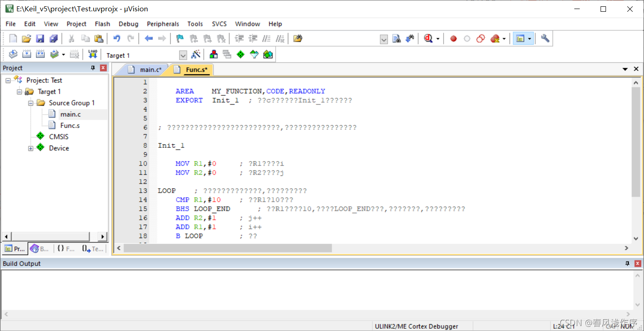Image resolution: width=644 pixels, height=331 pixels.
Task: Collapse the Source Group 1 folder
Action: click(31, 103)
